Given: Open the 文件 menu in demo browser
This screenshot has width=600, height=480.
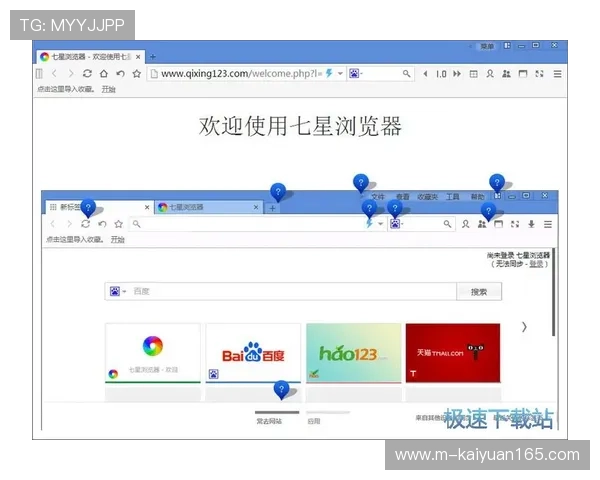Looking at the screenshot, I should (x=378, y=197).
